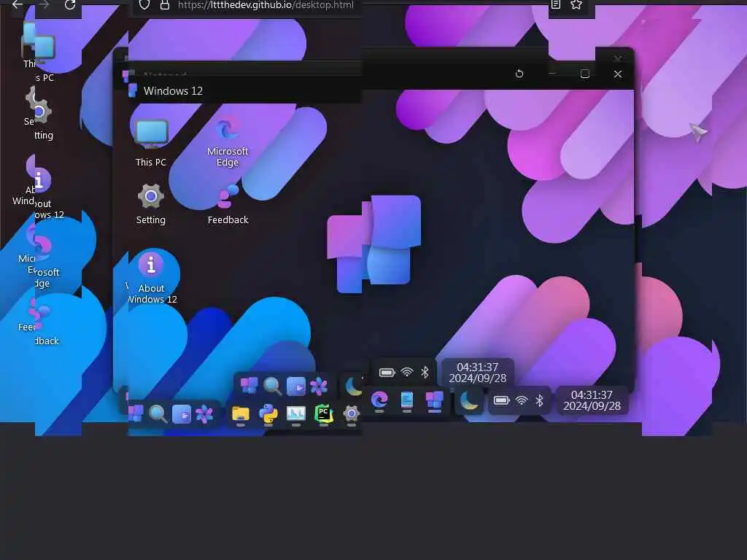Open widgets panel icon on the outer taskbar
The width and height of the screenshot is (747, 560).
click(182, 414)
